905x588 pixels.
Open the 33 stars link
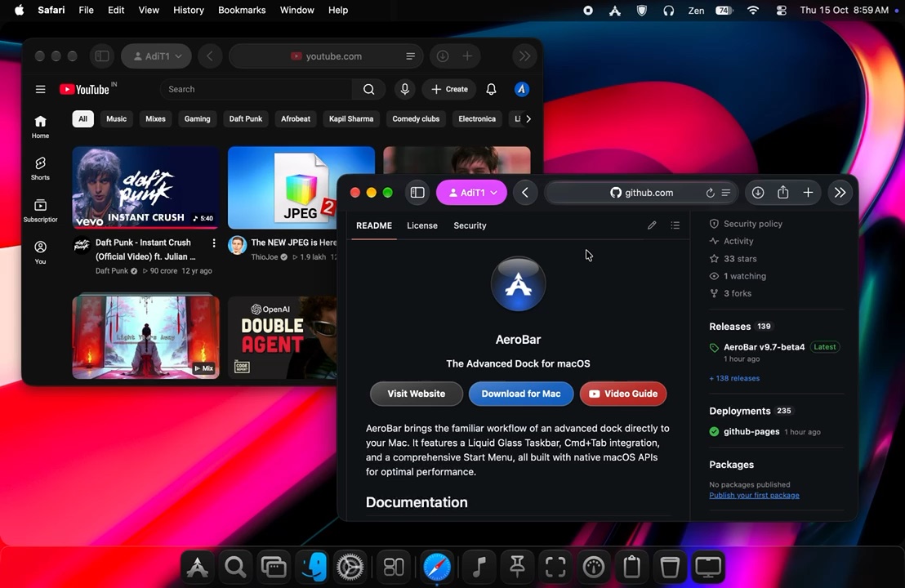pos(740,259)
